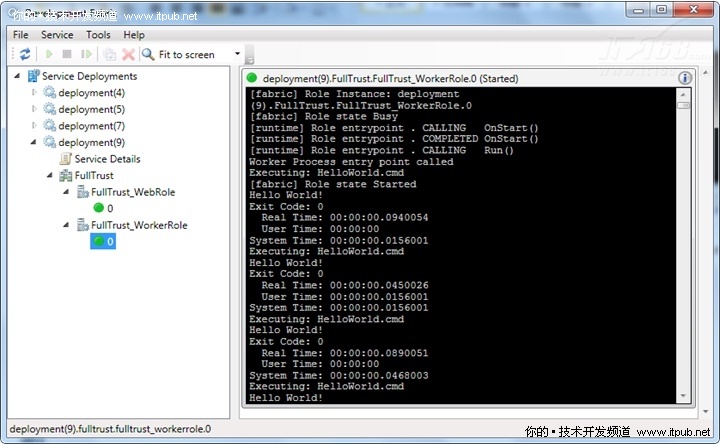Click the 'CALLING Run()' console line
Image resolution: width=720 pixels, height=445 pixels.
(467, 151)
